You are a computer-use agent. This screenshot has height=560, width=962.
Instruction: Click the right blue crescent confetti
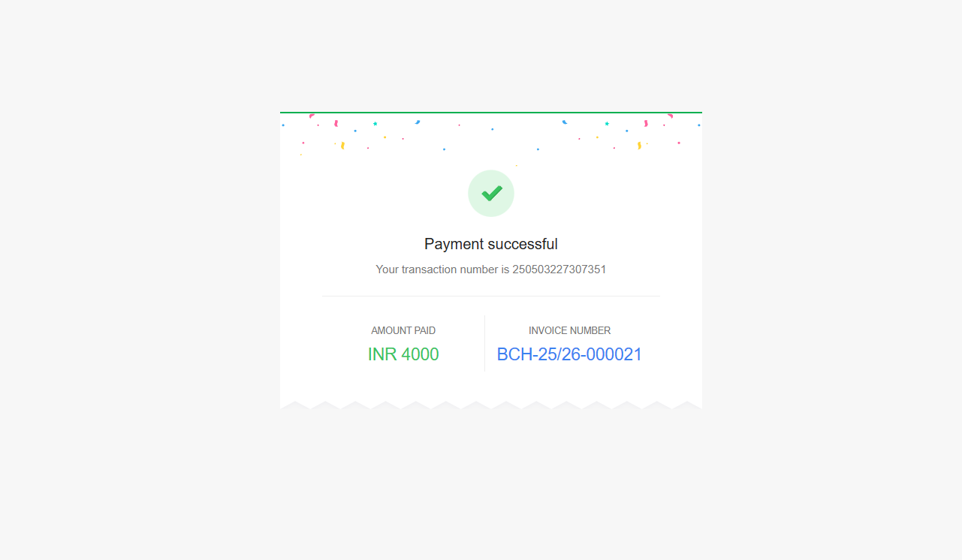(x=565, y=122)
